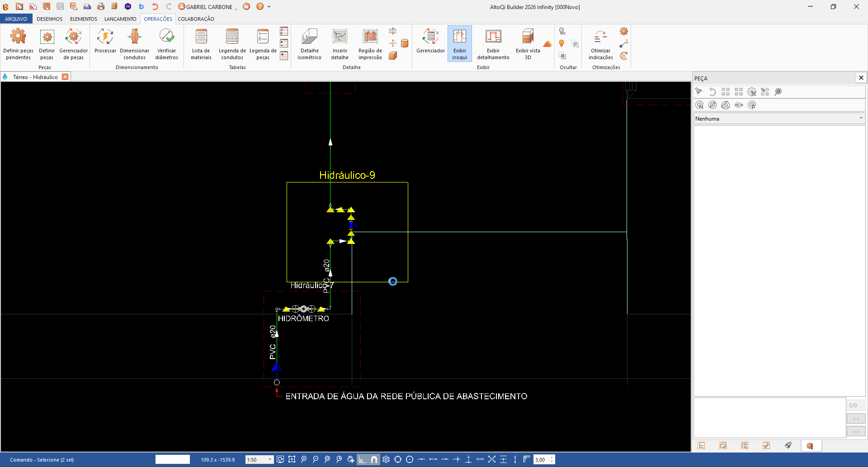Open Dimensionar condutos tool

[134, 43]
